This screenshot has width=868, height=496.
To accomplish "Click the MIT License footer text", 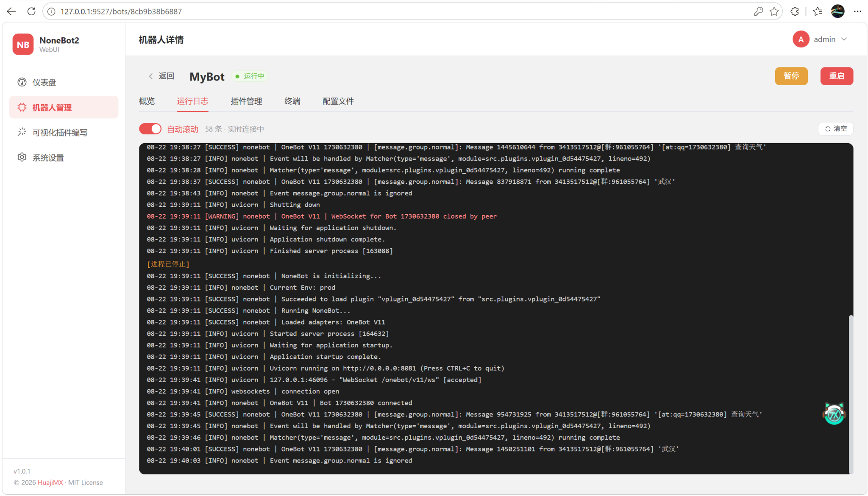I will pos(85,482).
